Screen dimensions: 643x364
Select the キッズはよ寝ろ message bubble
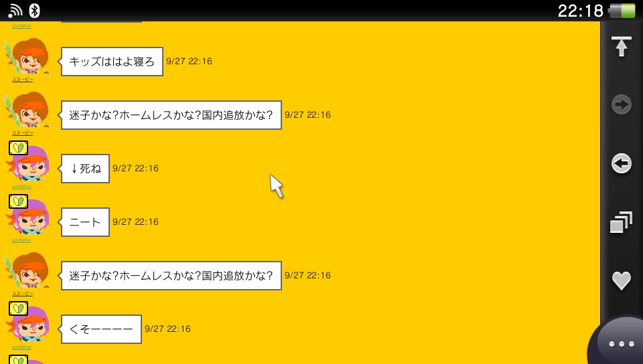[112, 62]
